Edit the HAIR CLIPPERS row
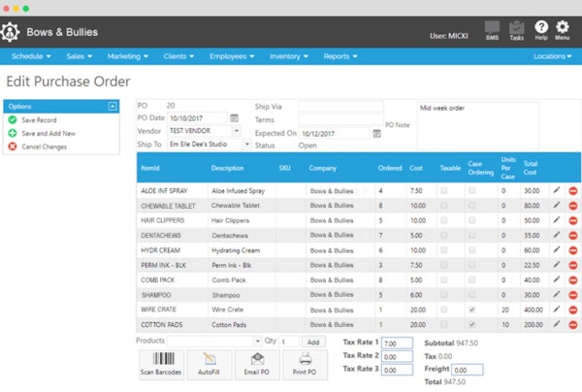582x392 pixels. pyautogui.click(x=557, y=220)
